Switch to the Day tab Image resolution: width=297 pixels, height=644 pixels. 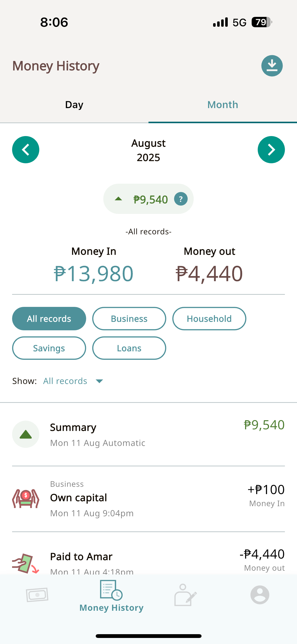click(74, 105)
